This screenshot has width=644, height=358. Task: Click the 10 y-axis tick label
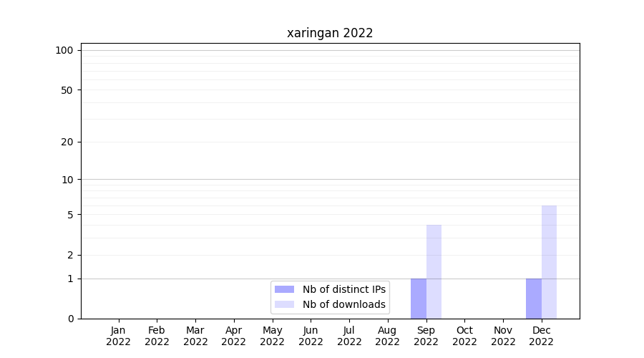click(x=67, y=180)
